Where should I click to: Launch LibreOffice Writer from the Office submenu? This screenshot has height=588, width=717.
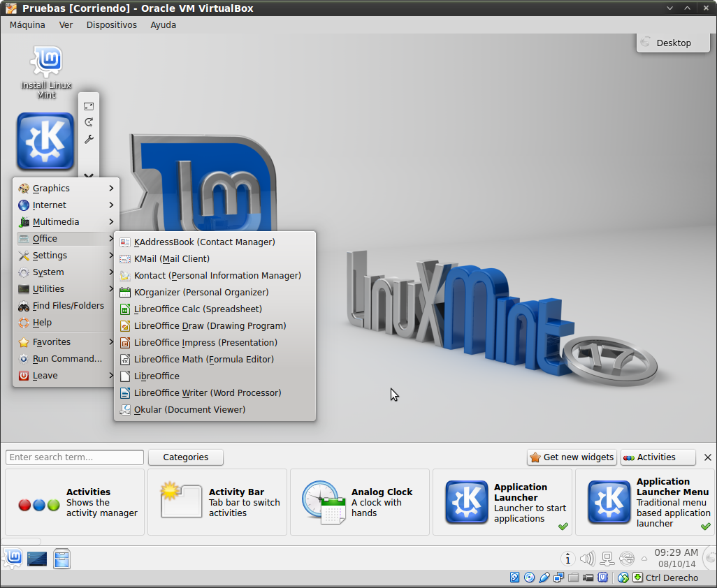(207, 392)
